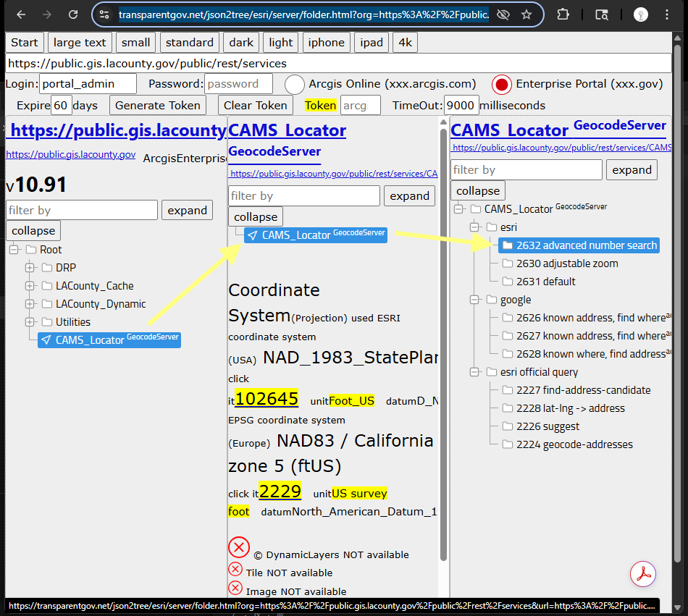The width and height of the screenshot is (688, 616).
Task: Click filter by field in right panel
Action: (527, 169)
